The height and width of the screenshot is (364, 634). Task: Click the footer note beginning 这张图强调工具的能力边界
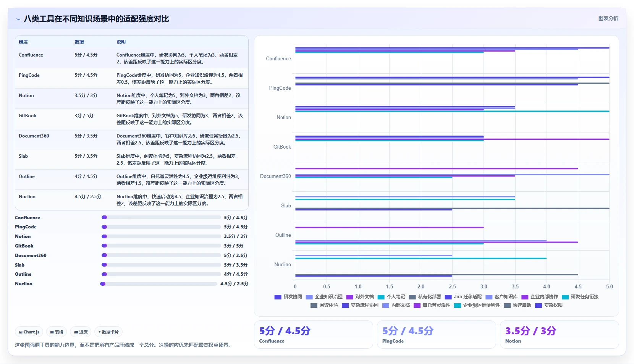(124, 345)
